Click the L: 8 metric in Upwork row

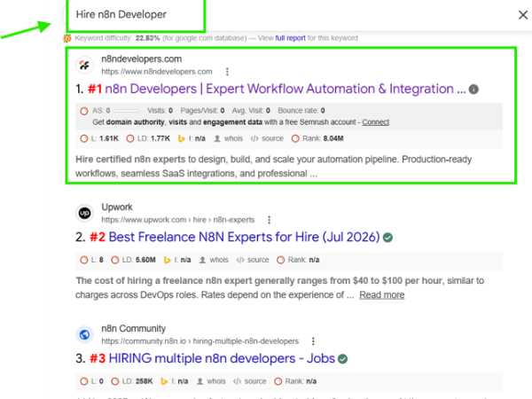point(91,260)
